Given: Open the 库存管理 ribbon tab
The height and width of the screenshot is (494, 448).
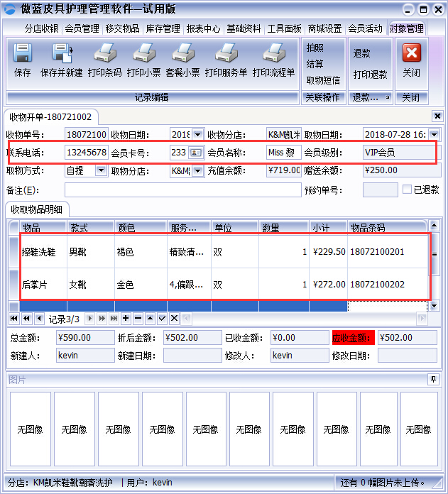Looking at the screenshot, I should (x=163, y=29).
